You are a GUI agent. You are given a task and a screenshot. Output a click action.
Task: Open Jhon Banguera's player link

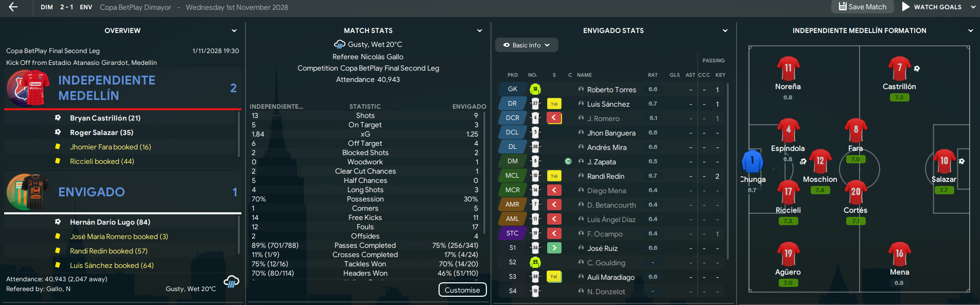pyautogui.click(x=611, y=133)
